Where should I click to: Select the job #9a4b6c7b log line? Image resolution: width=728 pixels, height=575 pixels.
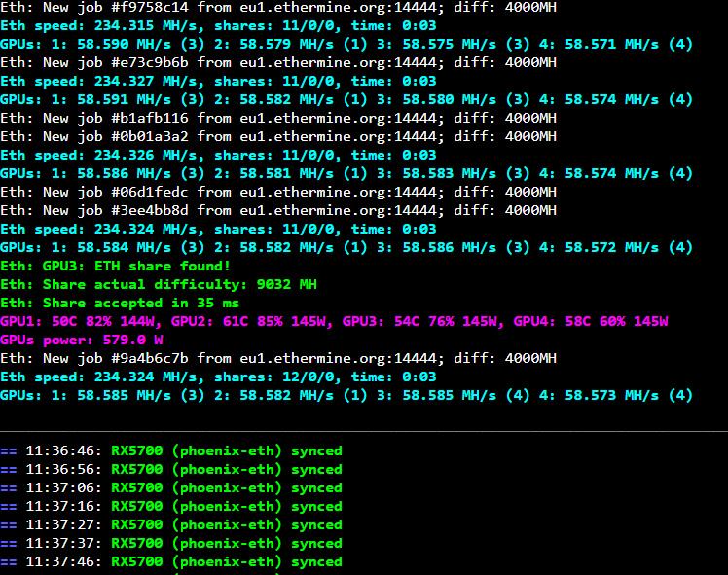278,358
